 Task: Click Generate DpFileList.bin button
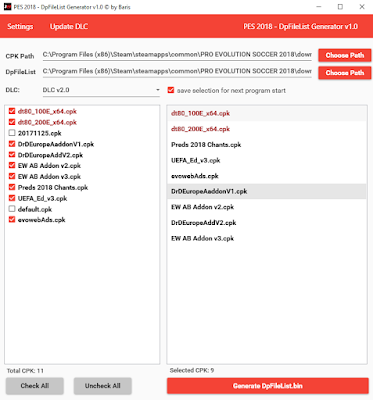pos(268,386)
